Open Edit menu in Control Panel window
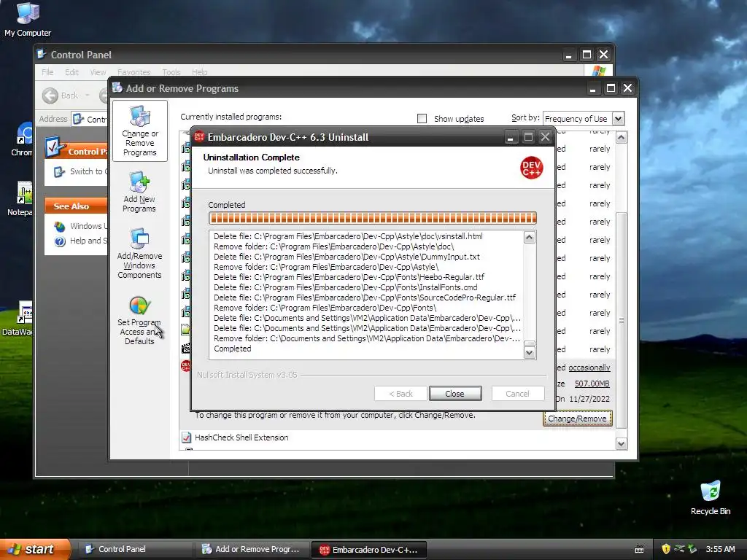 72,72
